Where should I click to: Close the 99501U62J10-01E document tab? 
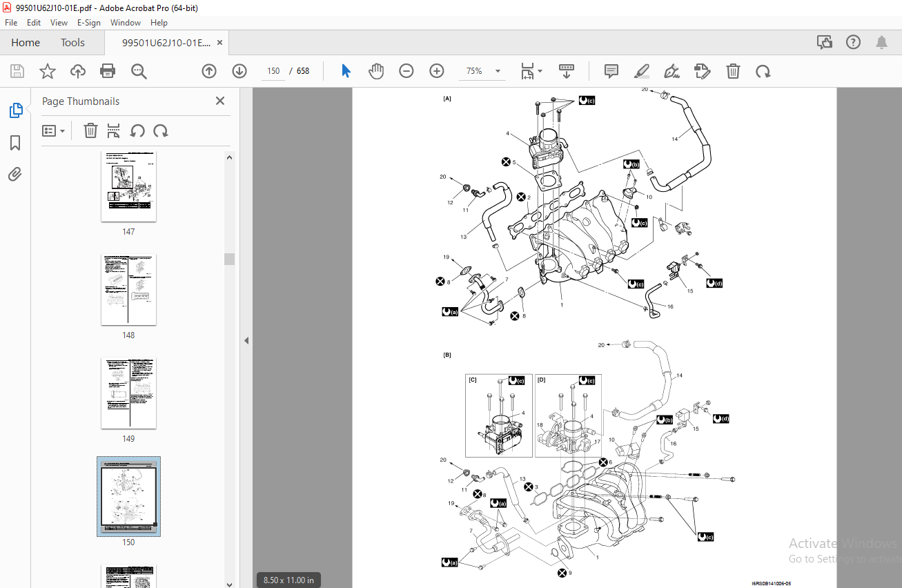[x=220, y=43]
